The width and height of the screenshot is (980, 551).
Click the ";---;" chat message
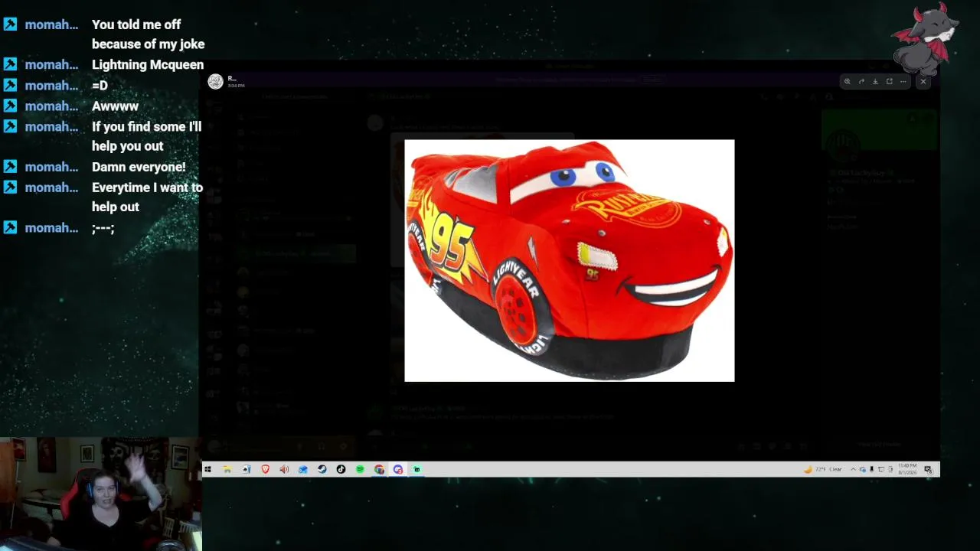103,228
